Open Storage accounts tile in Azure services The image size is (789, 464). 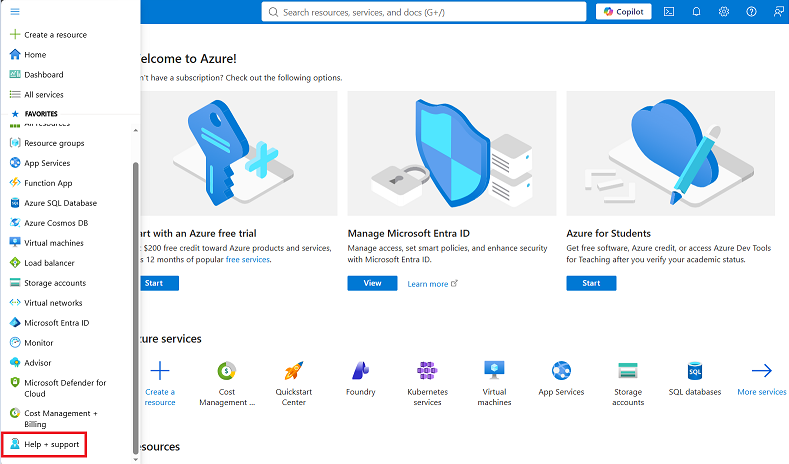tap(628, 383)
